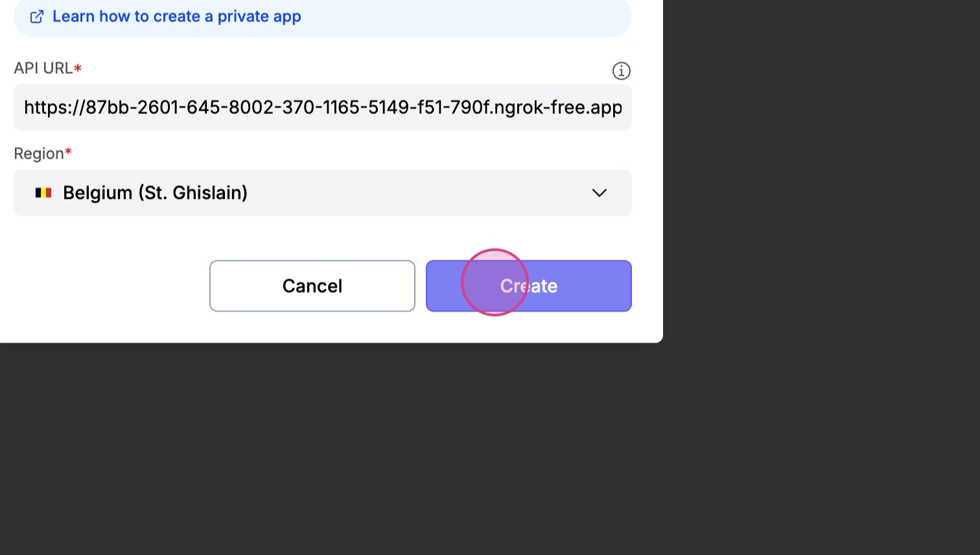Place cursor at start of https URL
The height and width of the screenshot is (555, 980).
(x=25, y=108)
